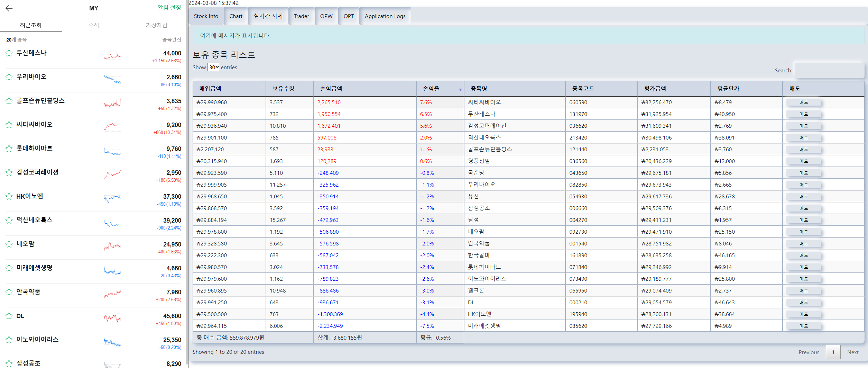This screenshot has width=868, height=368.
Task: Toggle favorite star for 덕산네오룩스
Action: [9, 220]
